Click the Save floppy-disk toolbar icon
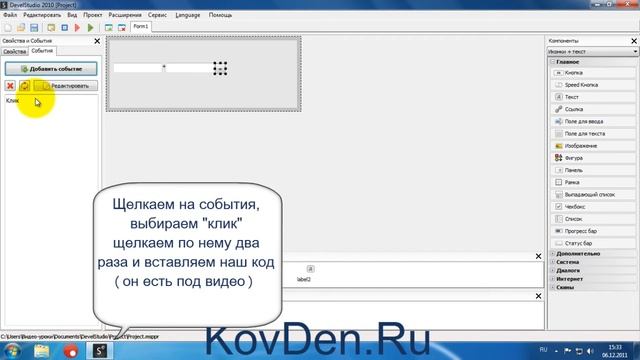The height and width of the screenshot is (360, 640). point(34,28)
